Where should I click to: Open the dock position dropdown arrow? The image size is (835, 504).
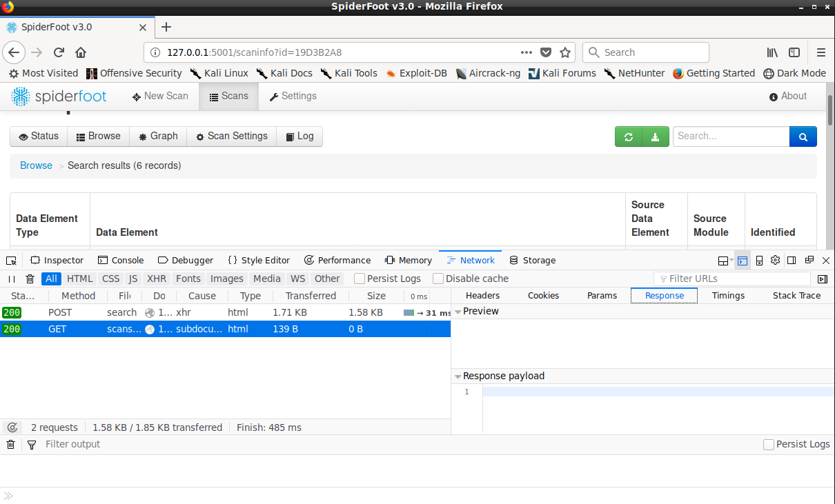[731, 261]
